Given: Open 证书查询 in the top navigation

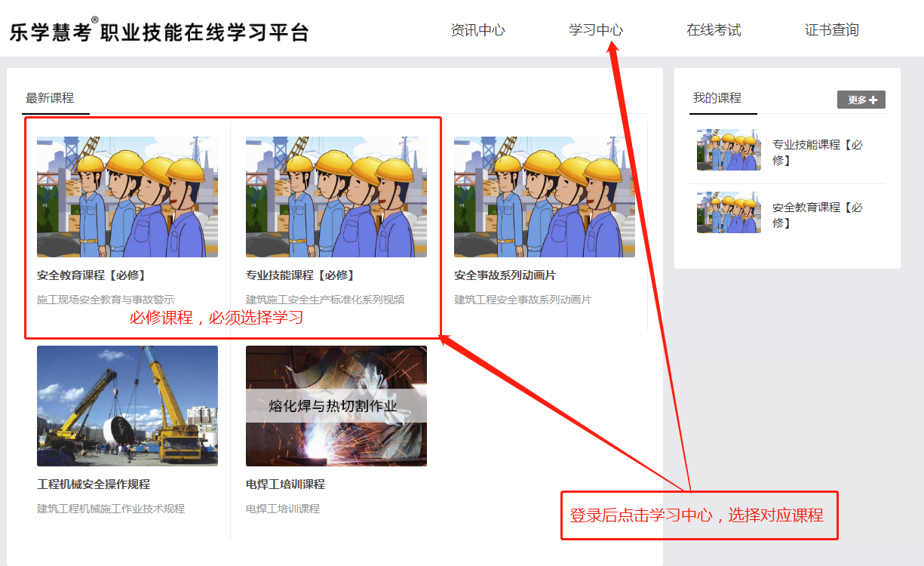Looking at the screenshot, I should pos(831,30).
